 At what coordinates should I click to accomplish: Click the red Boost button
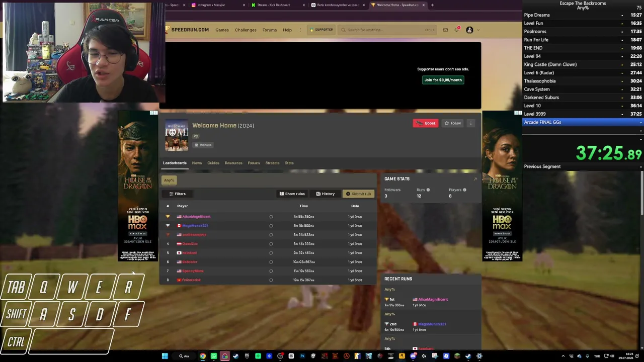426,123
